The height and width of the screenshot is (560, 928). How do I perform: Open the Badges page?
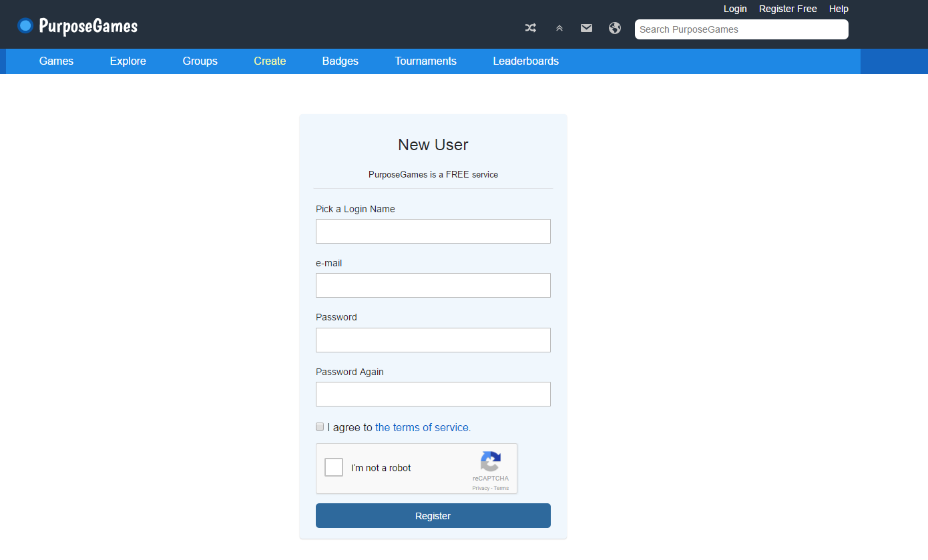[340, 61]
